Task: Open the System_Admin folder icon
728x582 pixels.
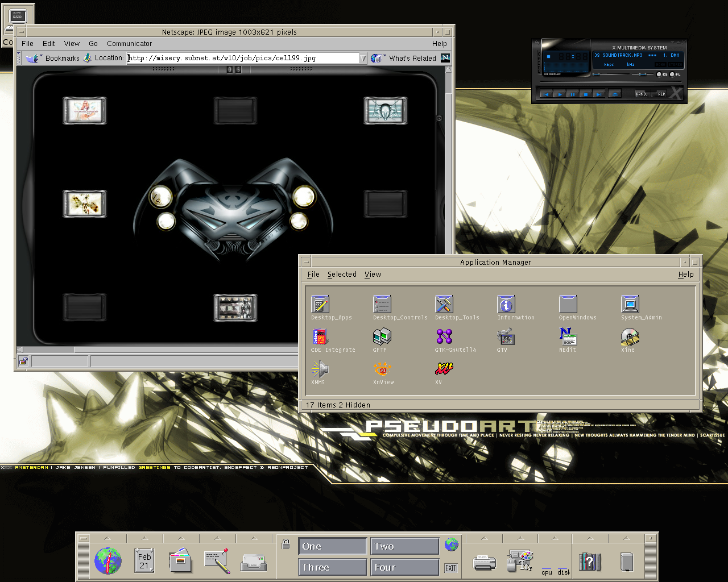Action: click(630, 305)
